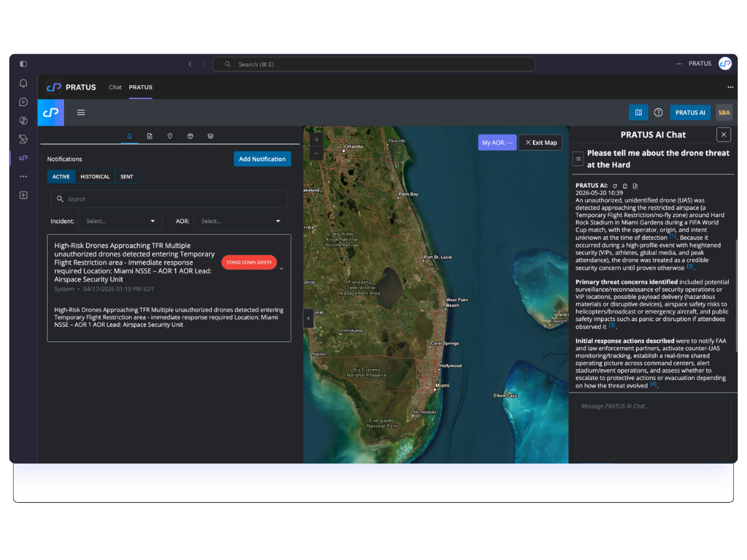
Task: Go forward with the right arrow
Action: point(204,64)
